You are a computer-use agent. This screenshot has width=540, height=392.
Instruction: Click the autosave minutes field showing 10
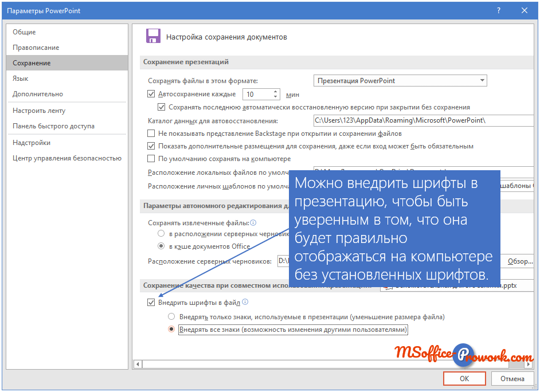click(x=259, y=95)
